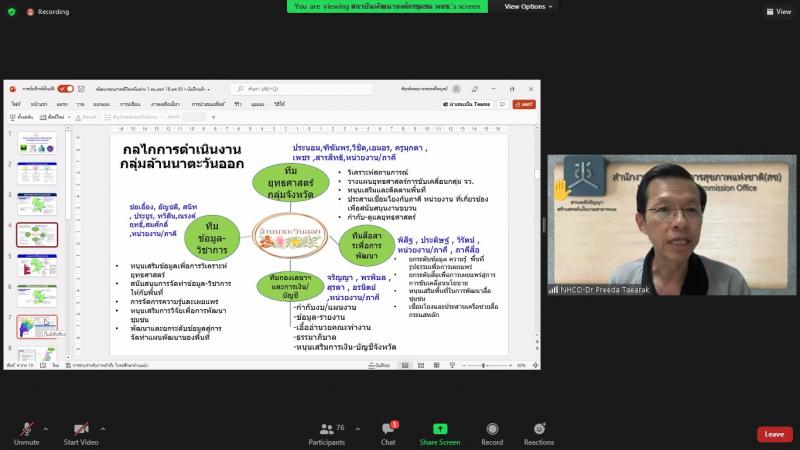Expand video options arrow beside Start Video

pyautogui.click(x=103, y=429)
